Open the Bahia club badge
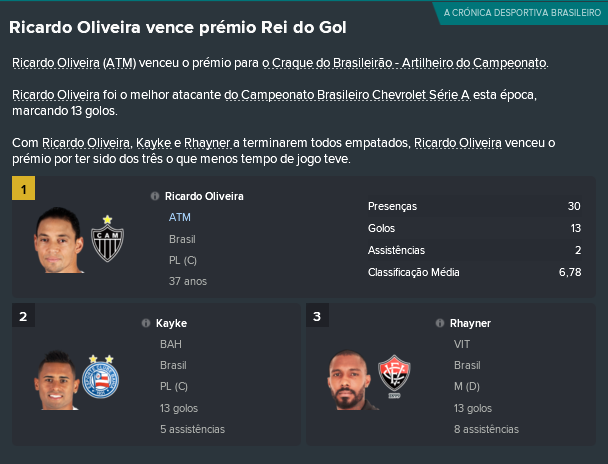Viewport: 608px width, 464px height. point(101,376)
